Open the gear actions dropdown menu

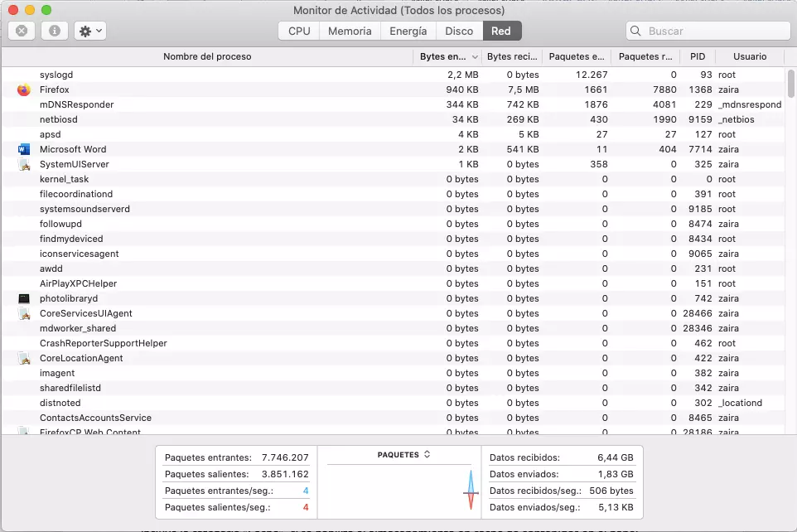point(90,31)
